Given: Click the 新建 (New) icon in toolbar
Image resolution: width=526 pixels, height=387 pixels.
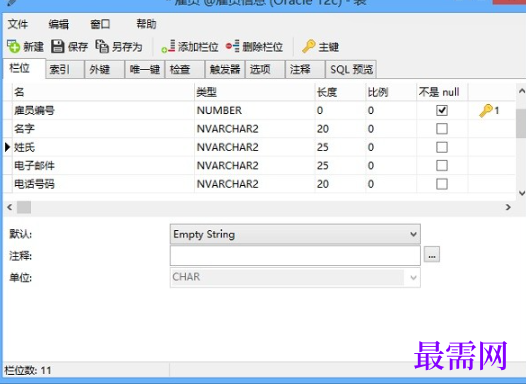Looking at the screenshot, I should (x=14, y=46).
